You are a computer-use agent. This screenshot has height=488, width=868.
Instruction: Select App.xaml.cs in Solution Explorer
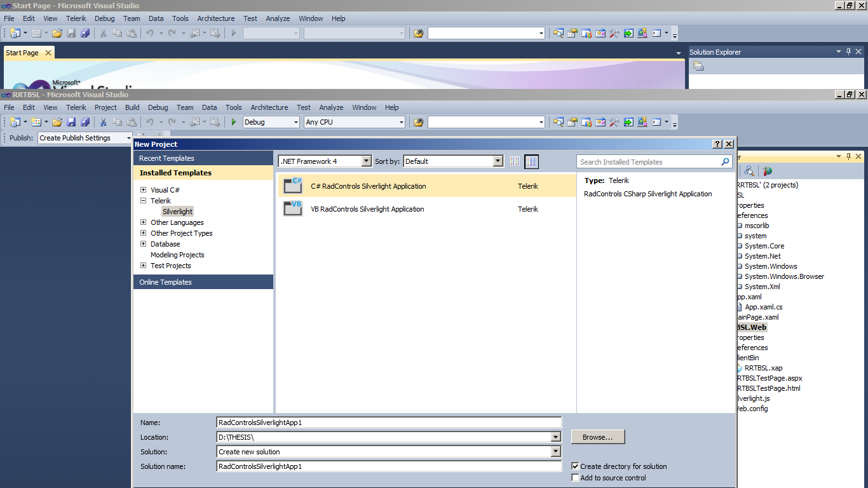click(x=763, y=307)
